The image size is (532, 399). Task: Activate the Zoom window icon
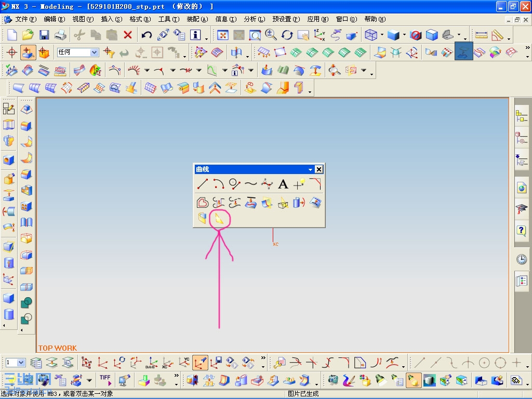tap(255, 35)
